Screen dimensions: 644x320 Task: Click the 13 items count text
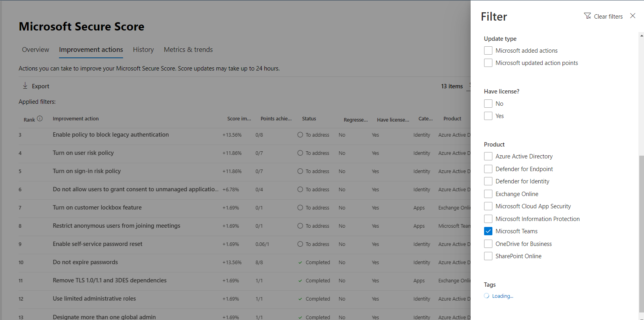click(x=452, y=86)
